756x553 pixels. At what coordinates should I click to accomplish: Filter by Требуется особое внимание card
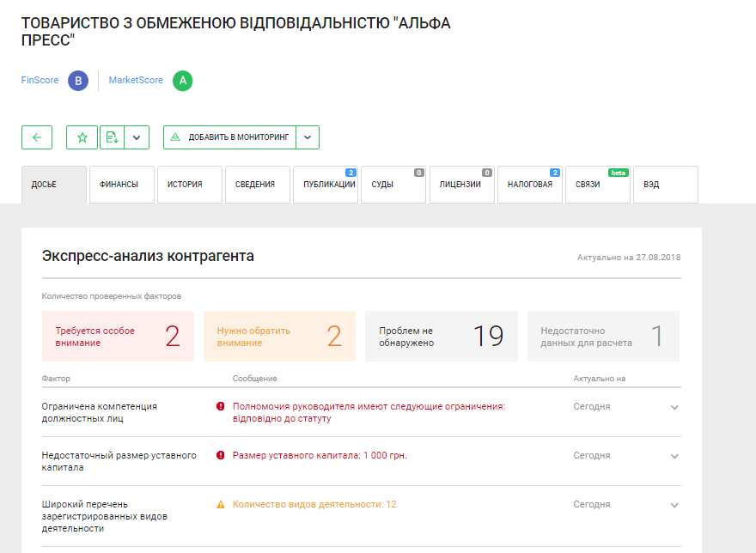tap(119, 336)
